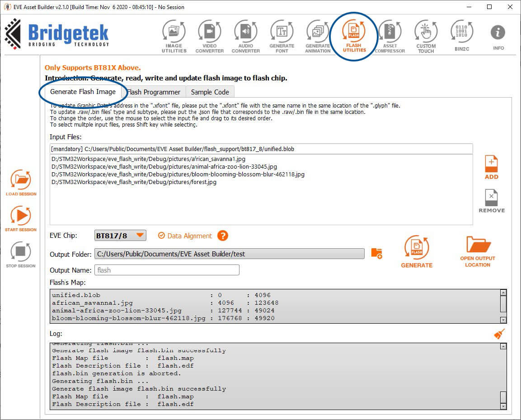Screen dimensions: 521x420
Task: Click the Bridgetek logo
Action: [x=57, y=34]
